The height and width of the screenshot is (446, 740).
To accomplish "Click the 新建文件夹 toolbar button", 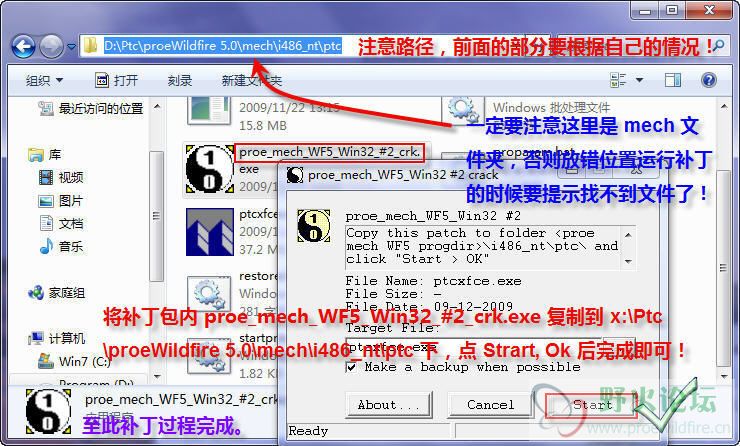I will [x=252, y=81].
